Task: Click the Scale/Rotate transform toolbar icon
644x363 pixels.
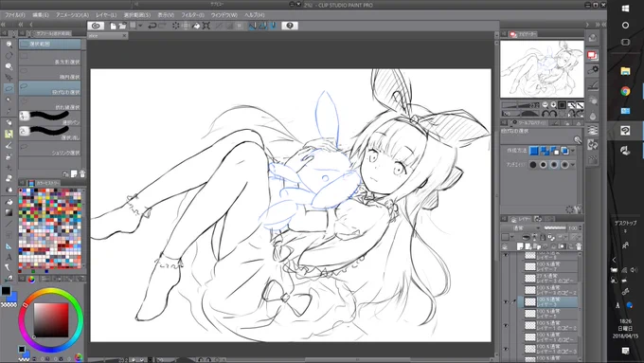Action: tap(206, 26)
